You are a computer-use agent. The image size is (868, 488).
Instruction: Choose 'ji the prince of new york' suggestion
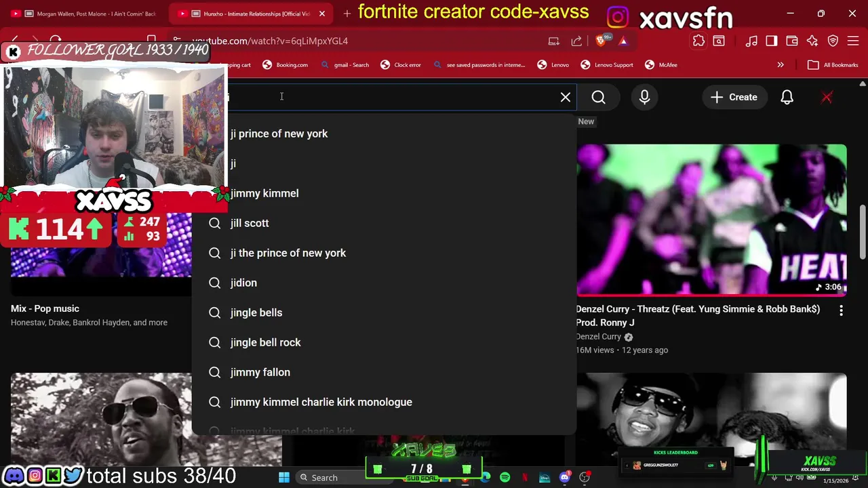tap(384, 253)
